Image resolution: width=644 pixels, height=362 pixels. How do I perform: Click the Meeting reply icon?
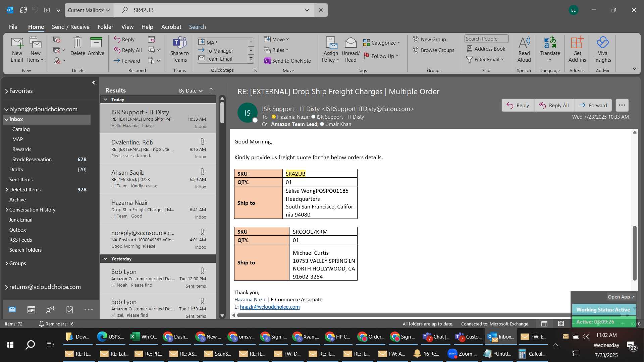point(151,40)
